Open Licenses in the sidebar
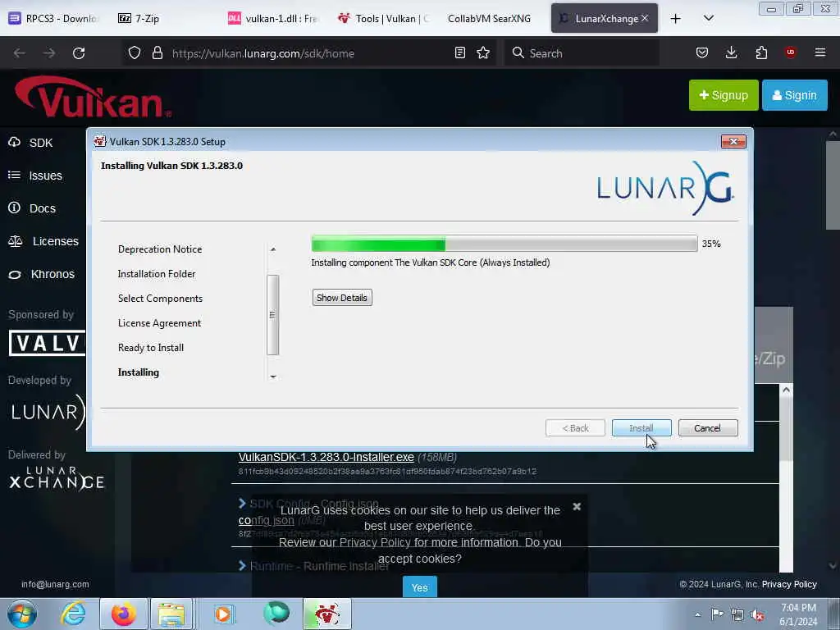The width and height of the screenshot is (840, 630). coord(43,241)
